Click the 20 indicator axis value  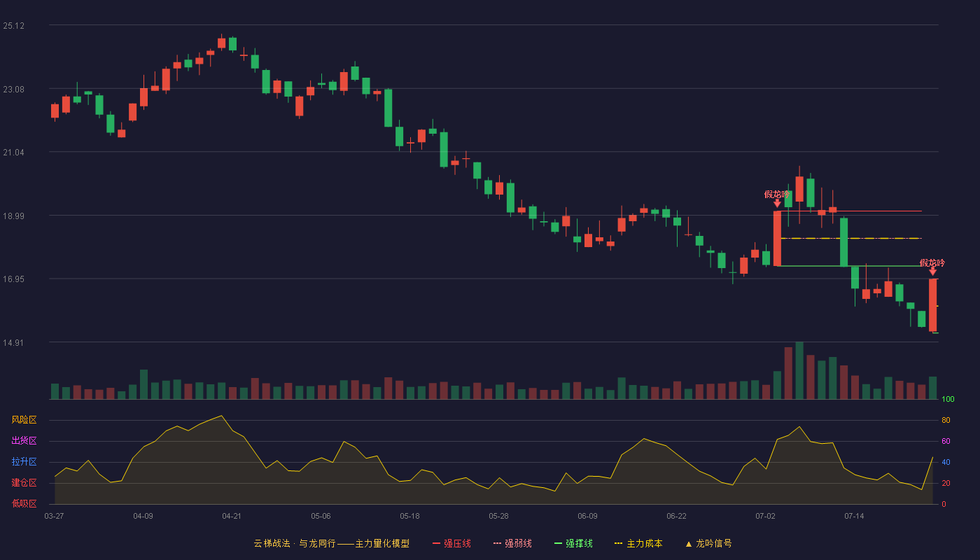(x=946, y=483)
